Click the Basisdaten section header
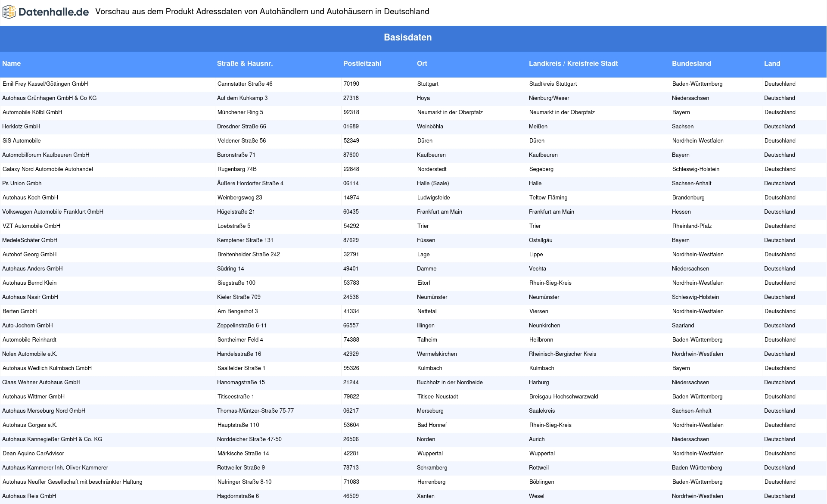This screenshot has width=827, height=504. click(407, 37)
